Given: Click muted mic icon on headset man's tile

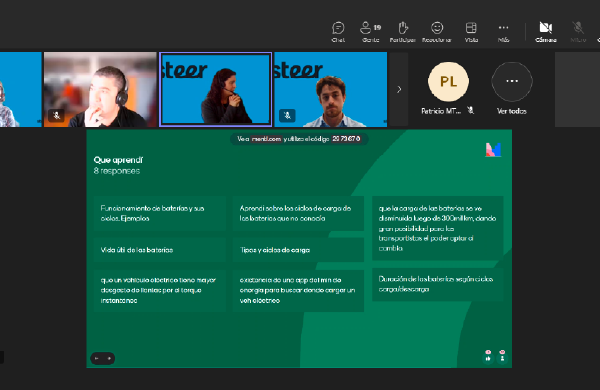Looking at the screenshot, I should 56,115.
